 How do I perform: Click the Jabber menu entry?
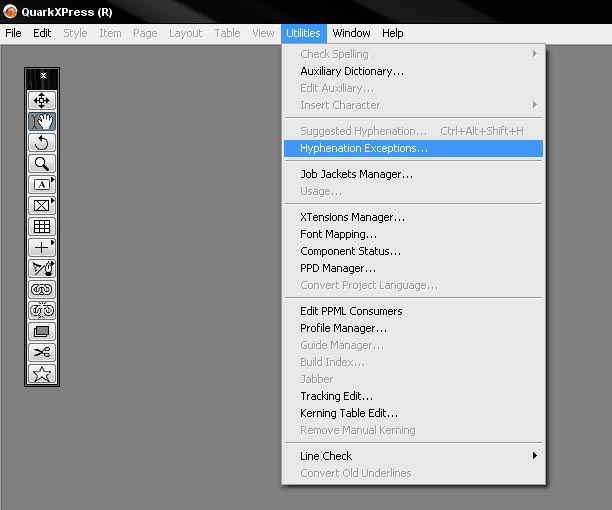413,379
